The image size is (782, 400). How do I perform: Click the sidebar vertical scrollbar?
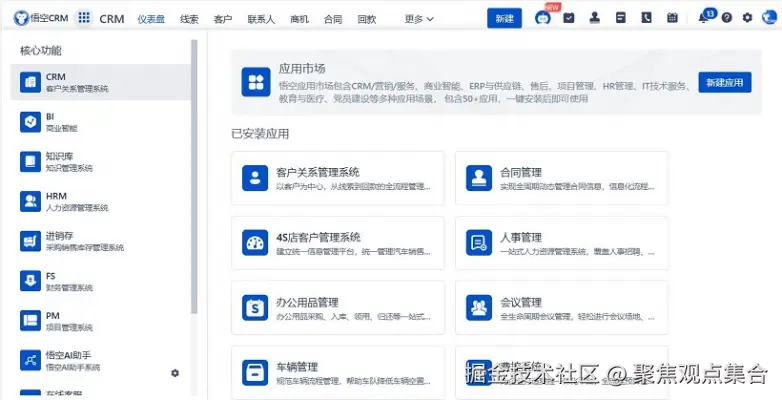pyautogui.click(x=194, y=177)
